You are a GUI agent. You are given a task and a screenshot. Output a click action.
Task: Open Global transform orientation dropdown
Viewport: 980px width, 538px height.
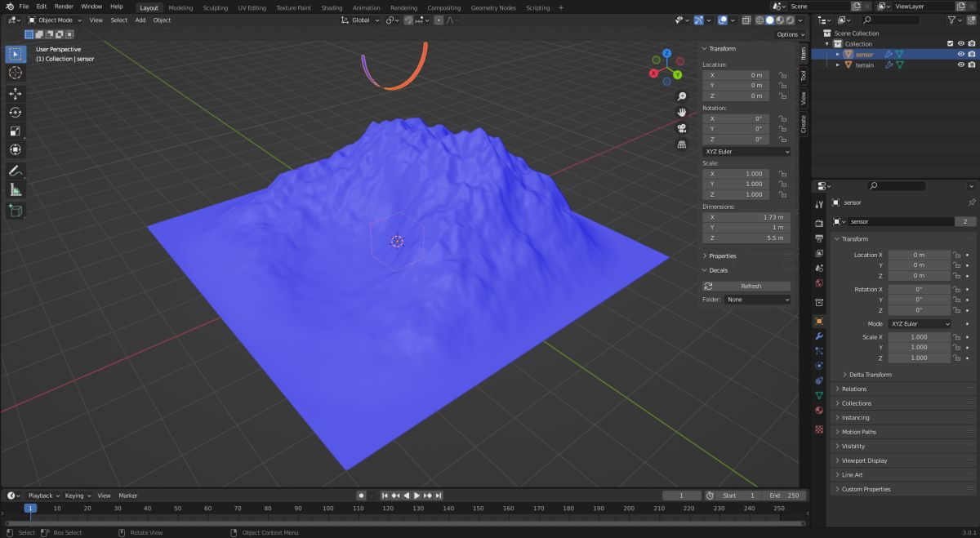360,20
